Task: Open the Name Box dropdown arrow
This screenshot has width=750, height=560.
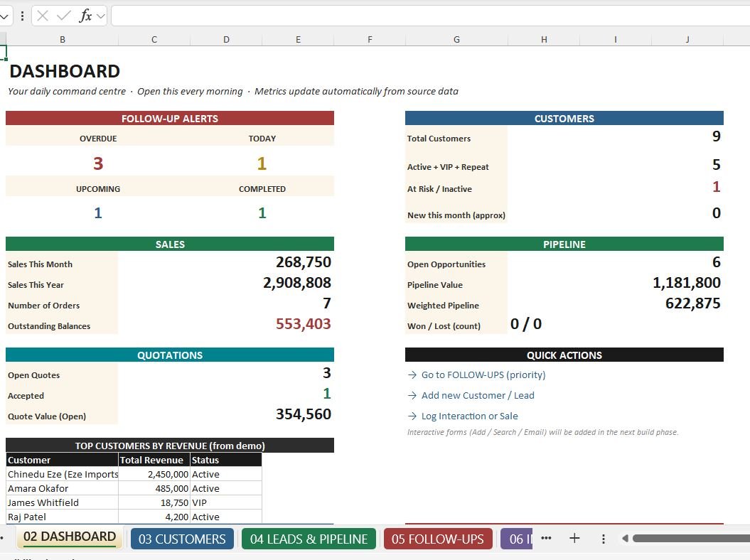Action: coord(4,16)
